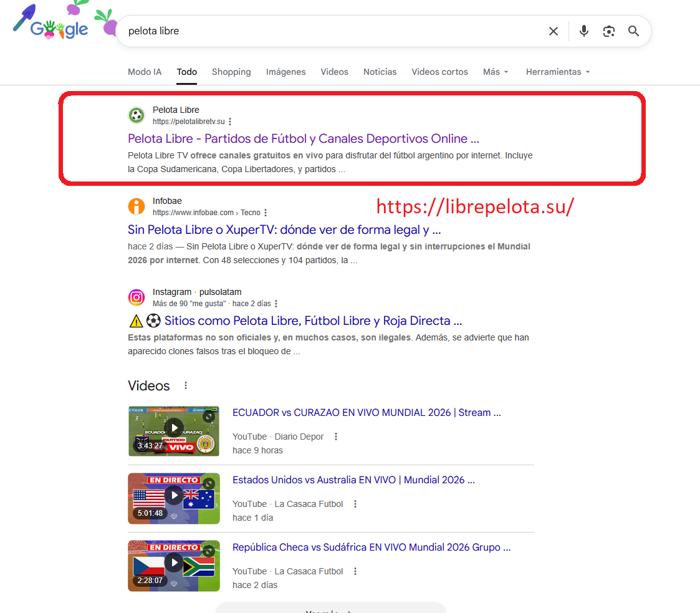This screenshot has height=613, width=700.
Task: Open the Videos cortos tab
Action: pyautogui.click(x=439, y=72)
